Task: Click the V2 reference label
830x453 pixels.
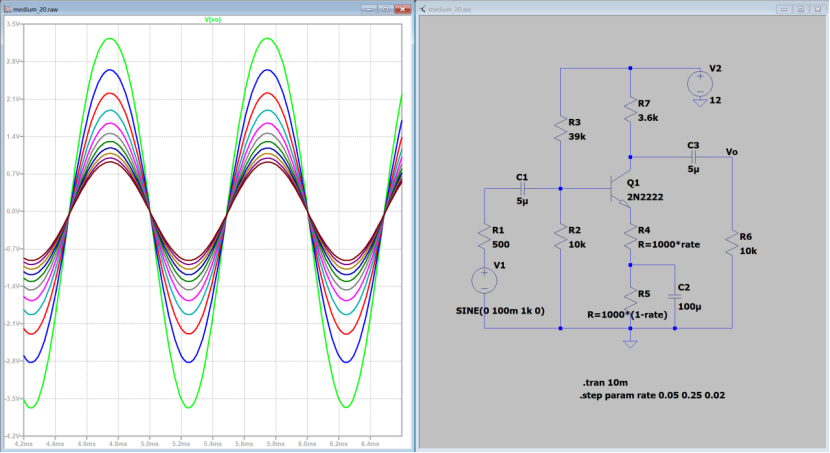Action: [x=715, y=69]
